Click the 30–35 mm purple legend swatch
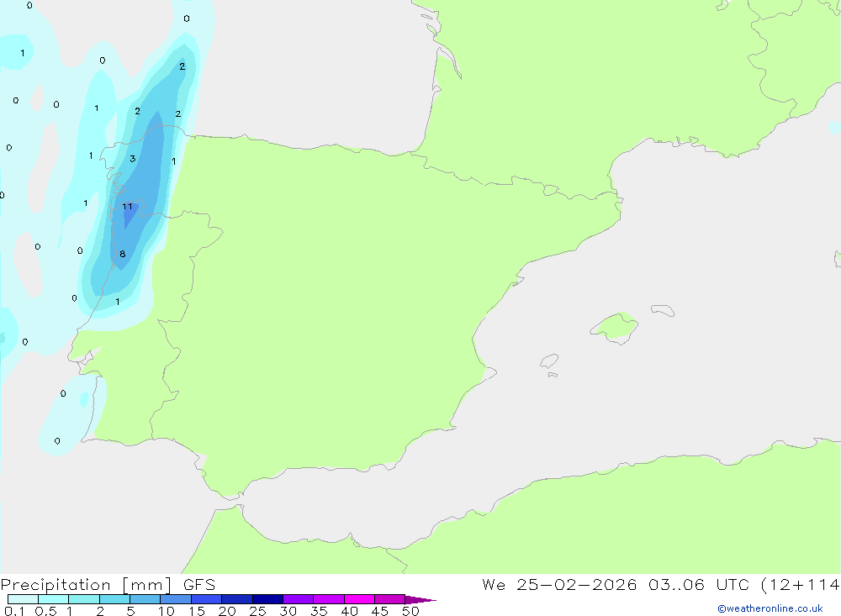 [299, 599]
